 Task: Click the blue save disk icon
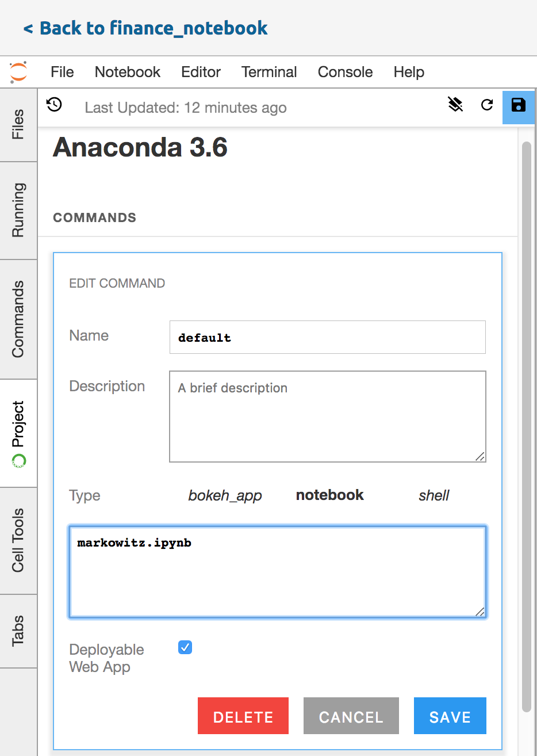coord(518,105)
